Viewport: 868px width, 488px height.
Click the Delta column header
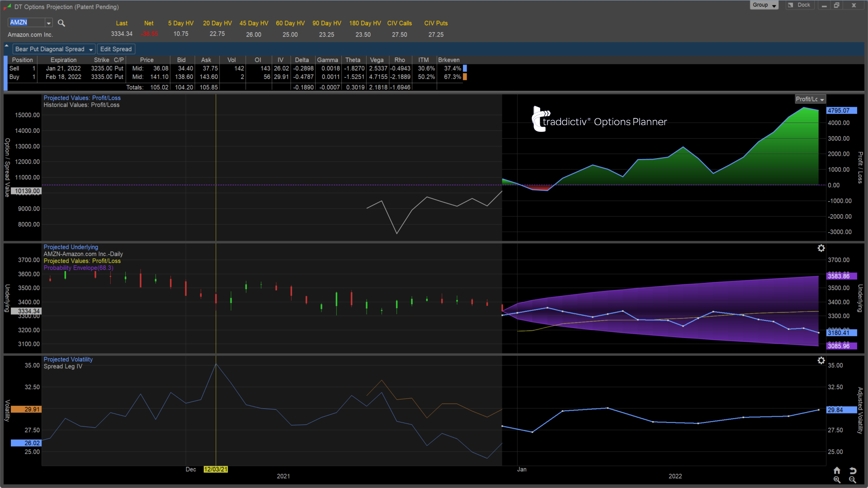[x=302, y=60]
